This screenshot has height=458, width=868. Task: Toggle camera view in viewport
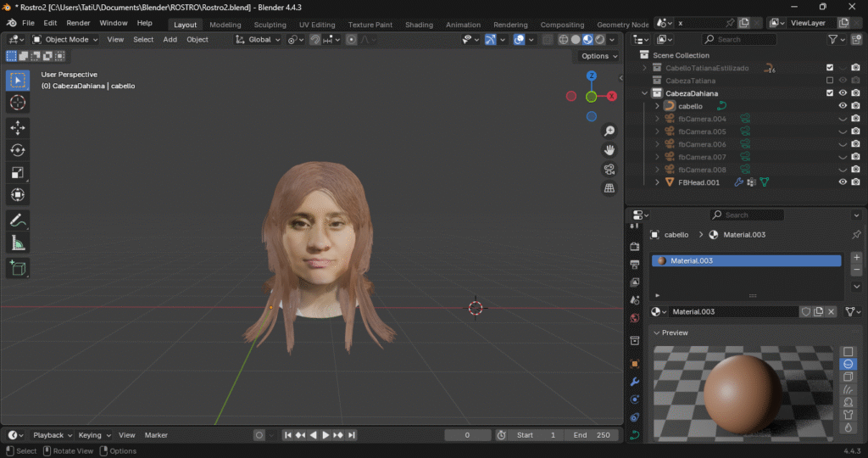[x=609, y=169]
